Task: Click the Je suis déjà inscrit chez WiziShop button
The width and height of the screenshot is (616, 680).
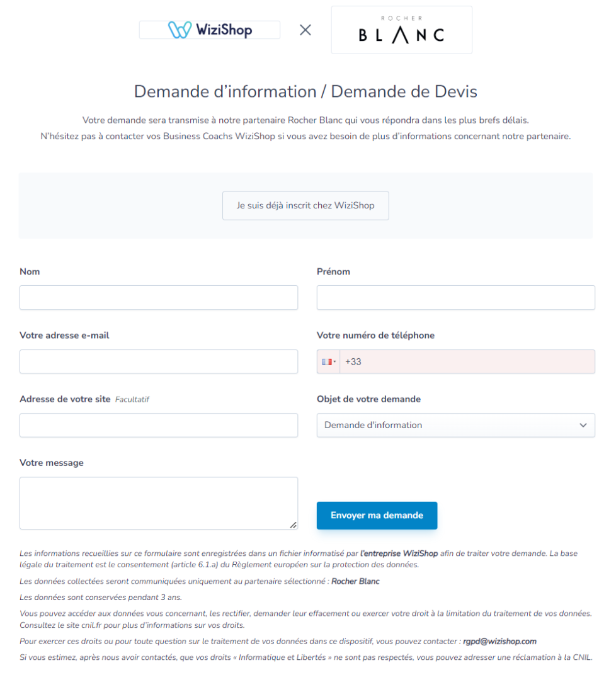Action: pyautogui.click(x=305, y=205)
